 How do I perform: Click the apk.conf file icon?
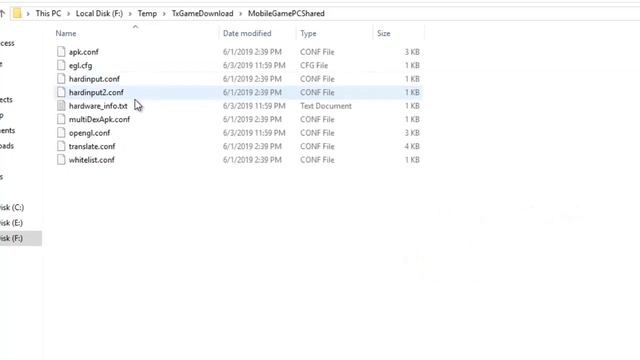pyautogui.click(x=61, y=52)
